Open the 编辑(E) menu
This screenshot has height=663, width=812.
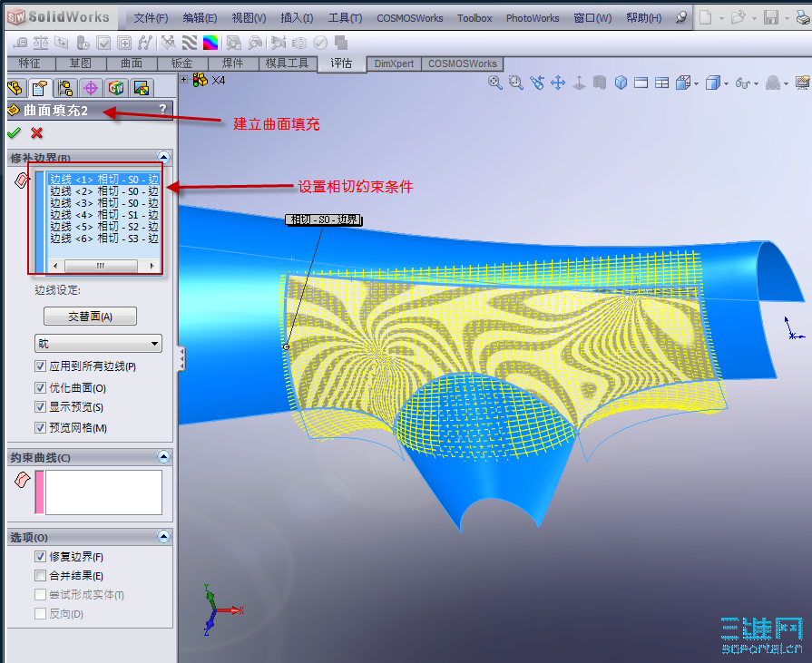pyautogui.click(x=200, y=18)
